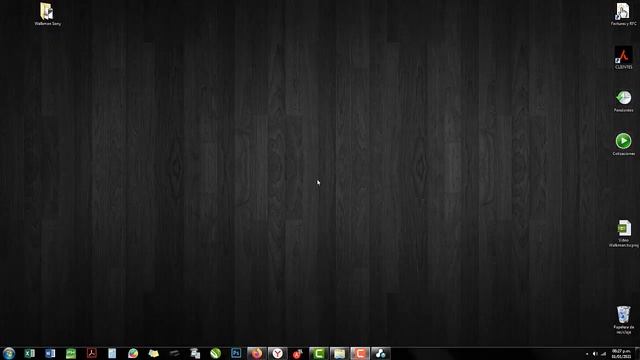Open the networked computers taskbar icon

[195, 353]
